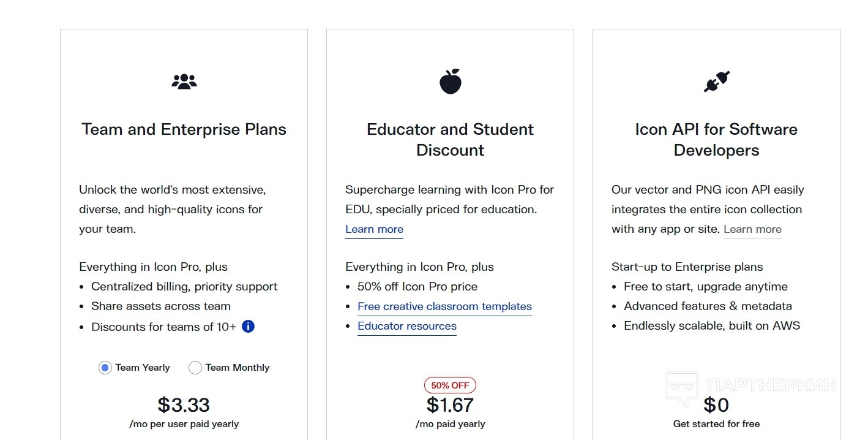Viewport: 868px width, 440px height.
Task: Open Learn more link in Icon API description
Action: click(752, 229)
